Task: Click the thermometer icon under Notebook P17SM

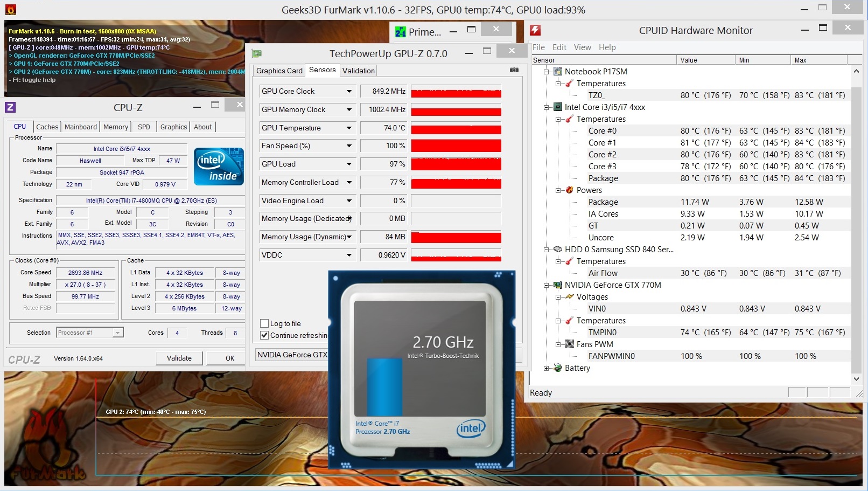Action: [569, 83]
